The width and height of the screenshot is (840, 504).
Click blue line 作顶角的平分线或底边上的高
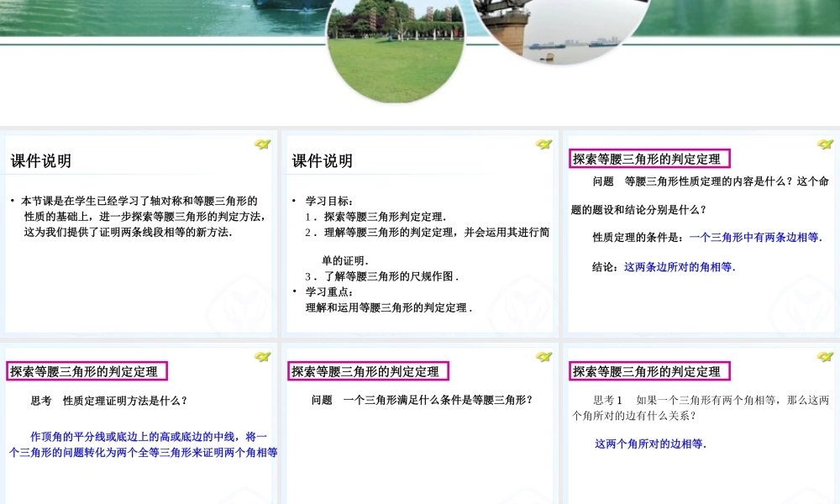click(x=149, y=437)
